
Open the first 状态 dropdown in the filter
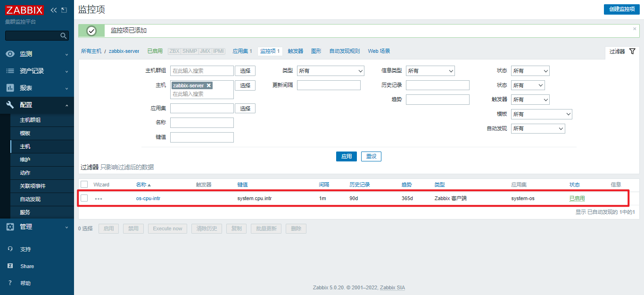(x=530, y=71)
